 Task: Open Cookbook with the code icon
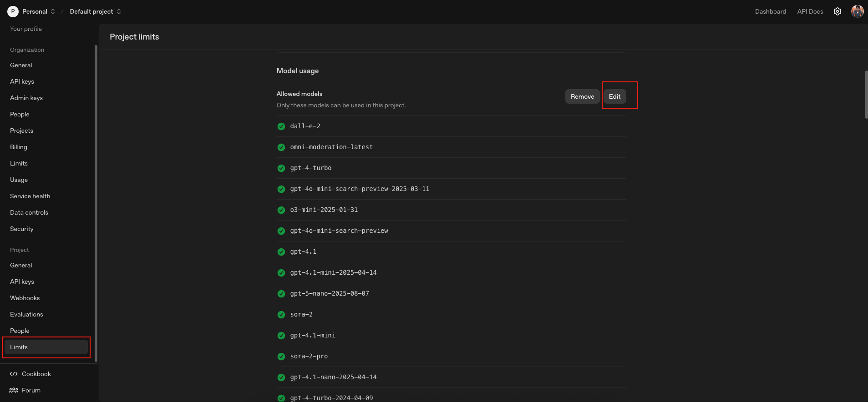pyautogui.click(x=14, y=374)
